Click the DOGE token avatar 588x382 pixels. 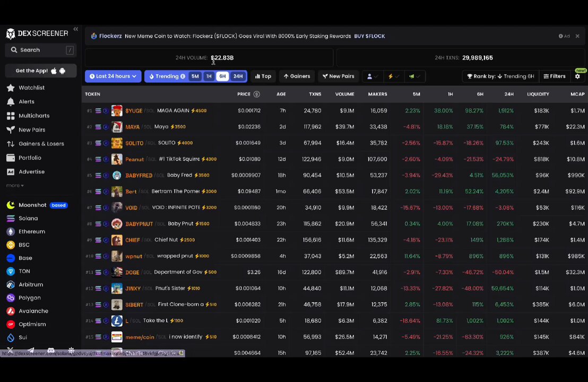(117, 272)
